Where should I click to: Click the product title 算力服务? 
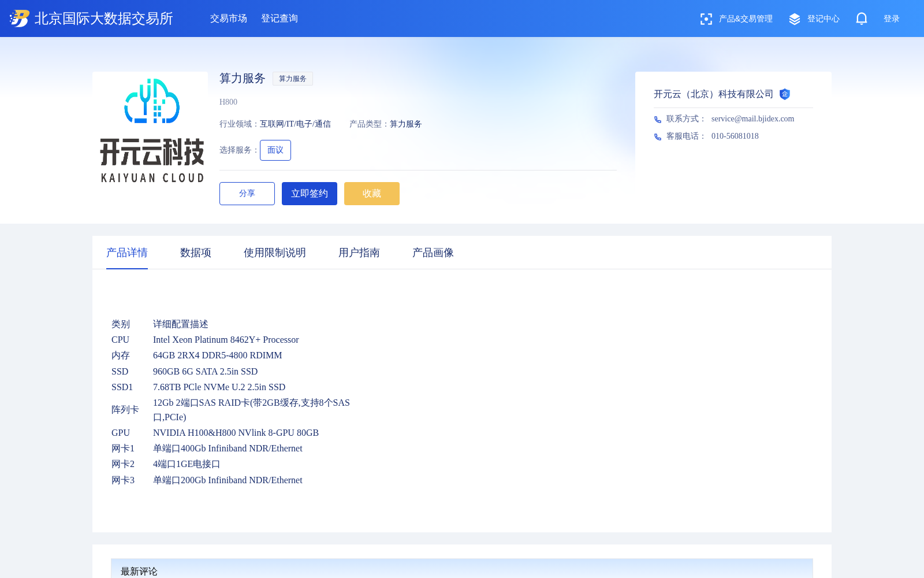pos(243,79)
